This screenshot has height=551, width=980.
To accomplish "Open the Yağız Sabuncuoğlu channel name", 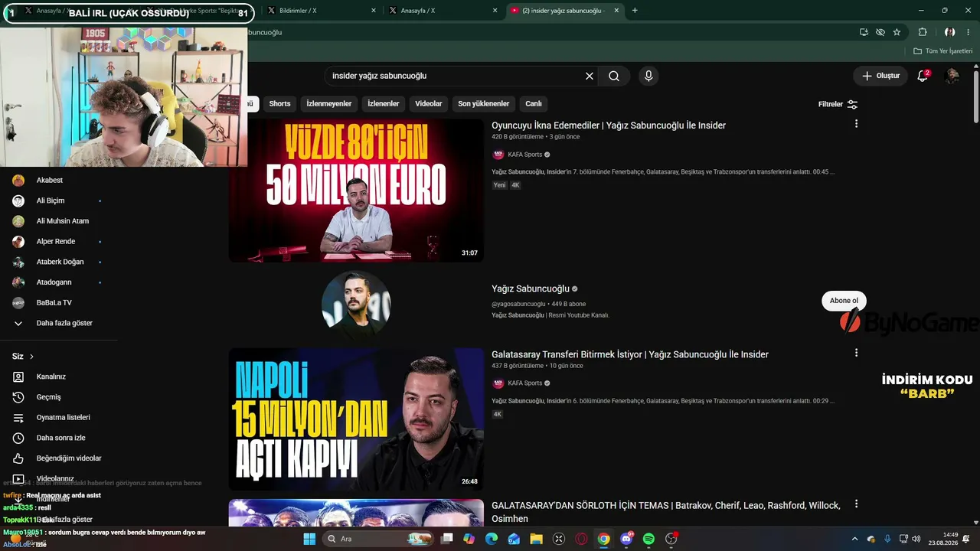I will (531, 289).
